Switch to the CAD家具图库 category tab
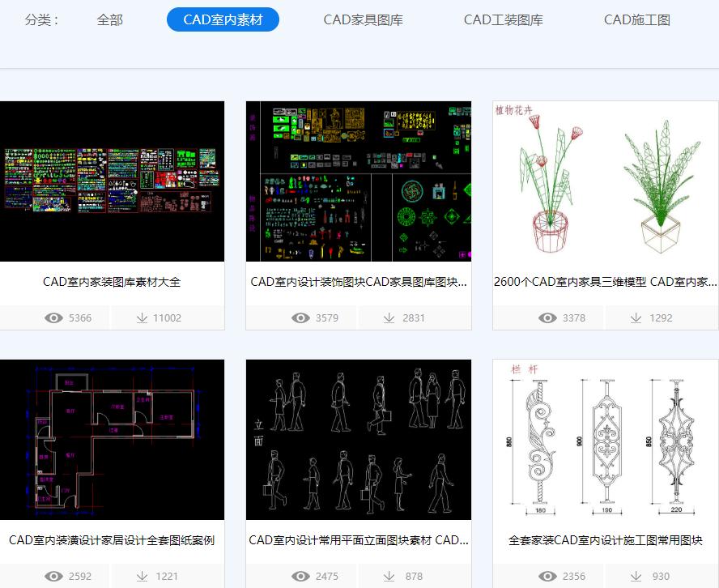The image size is (719, 588). (364, 19)
